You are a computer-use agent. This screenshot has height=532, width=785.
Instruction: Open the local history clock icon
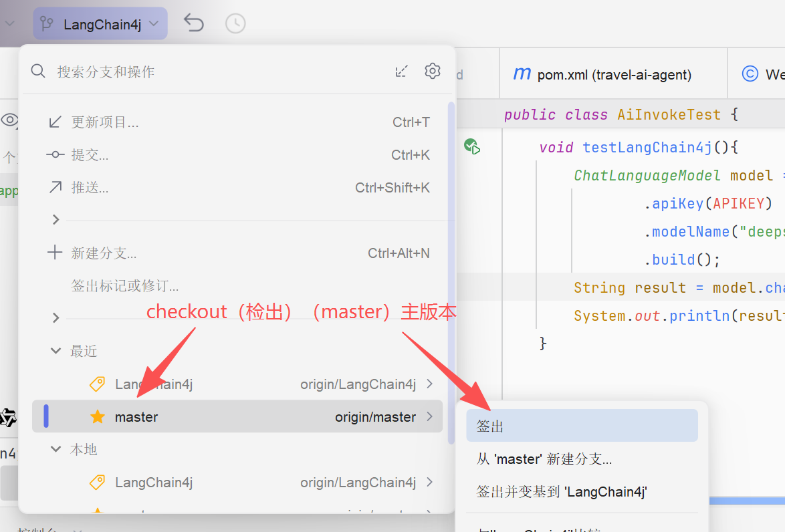coord(235,23)
